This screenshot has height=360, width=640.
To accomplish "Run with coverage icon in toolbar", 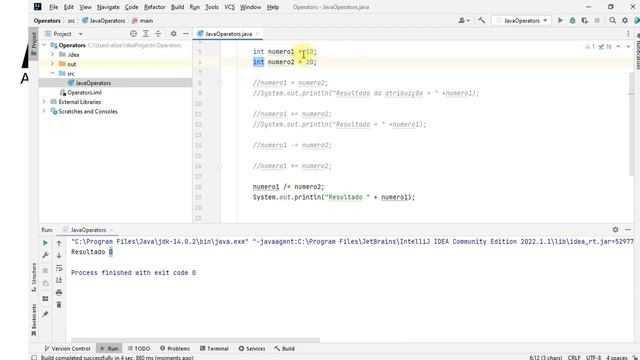I will tap(584, 20).
